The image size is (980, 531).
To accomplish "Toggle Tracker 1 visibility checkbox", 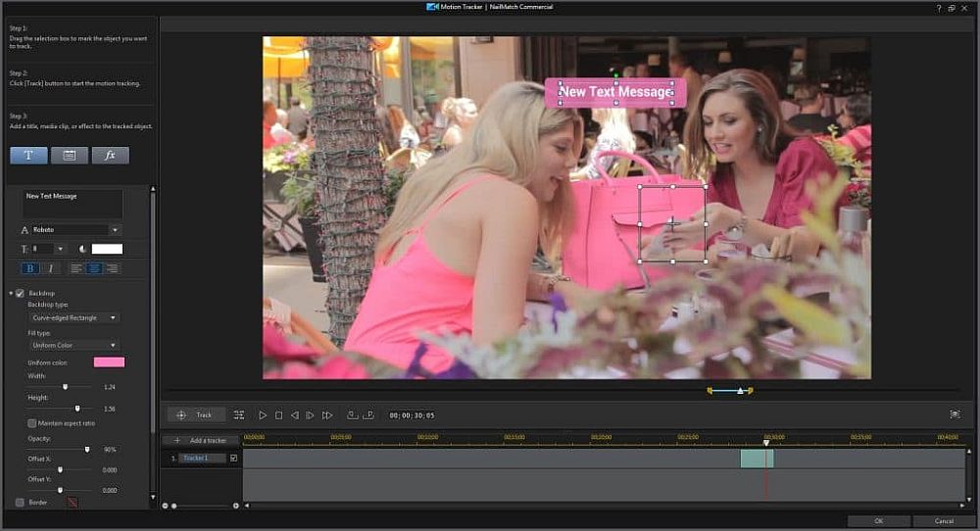I will [234, 458].
